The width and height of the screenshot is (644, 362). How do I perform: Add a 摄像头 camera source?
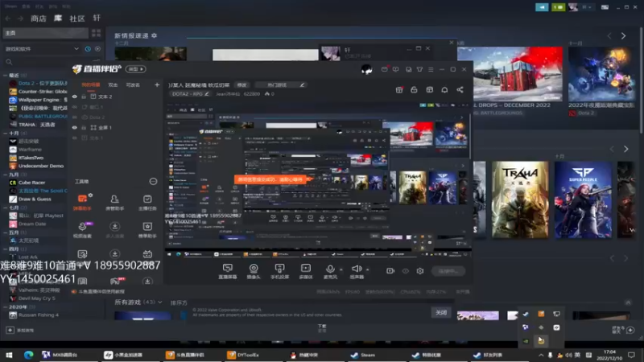[254, 271]
